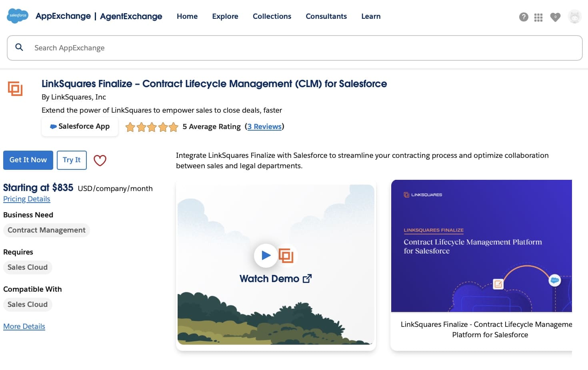Image resolution: width=588 pixels, height=370 pixels.
Task: Select the fifth rating star
Action: [x=174, y=127]
